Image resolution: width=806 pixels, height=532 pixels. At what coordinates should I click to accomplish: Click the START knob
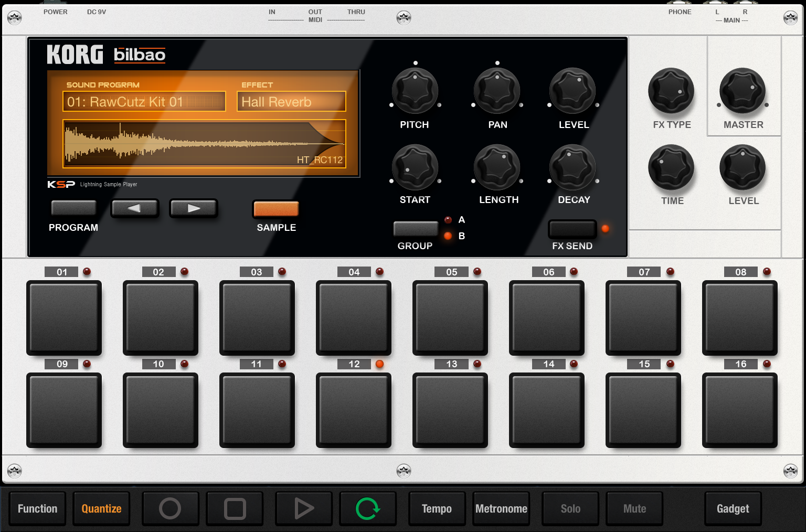click(415, 167)
